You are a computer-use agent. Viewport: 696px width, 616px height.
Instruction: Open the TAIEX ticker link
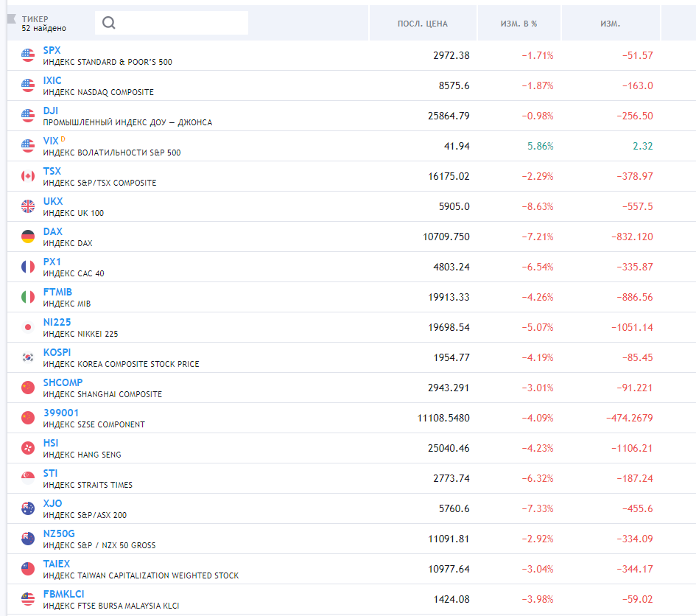[57, 564]
